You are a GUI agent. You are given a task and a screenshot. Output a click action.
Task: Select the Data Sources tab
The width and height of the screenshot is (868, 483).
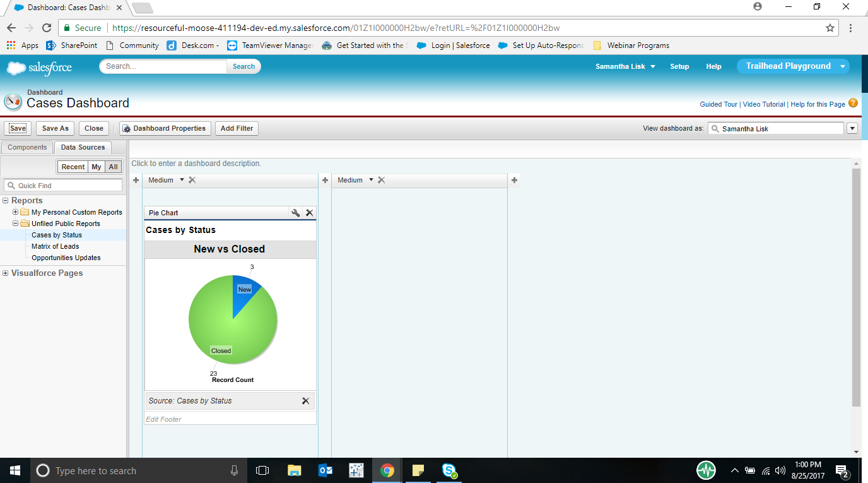(x=83, y=147)
